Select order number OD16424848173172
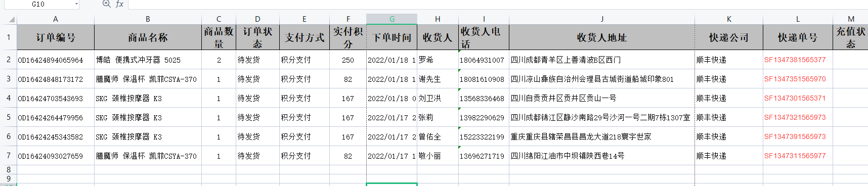868x186 pixels. click(x=56, y=79)
